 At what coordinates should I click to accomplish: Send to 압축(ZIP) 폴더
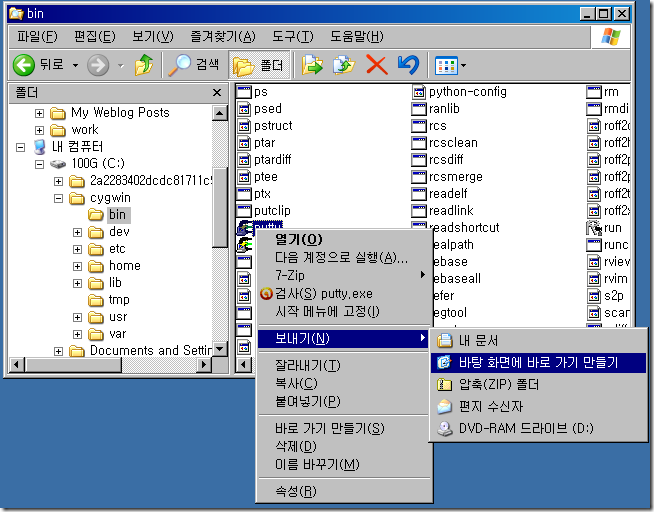tap(538, 384)
